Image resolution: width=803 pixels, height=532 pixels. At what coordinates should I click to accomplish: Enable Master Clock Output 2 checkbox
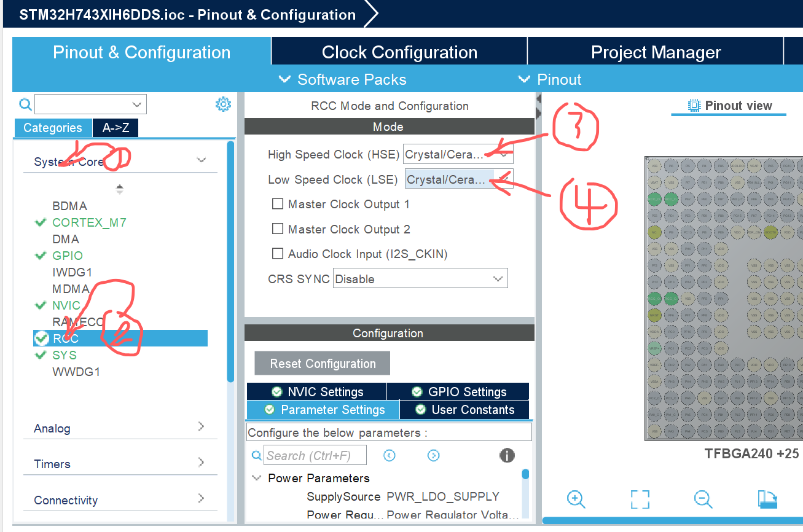[278, 229]
